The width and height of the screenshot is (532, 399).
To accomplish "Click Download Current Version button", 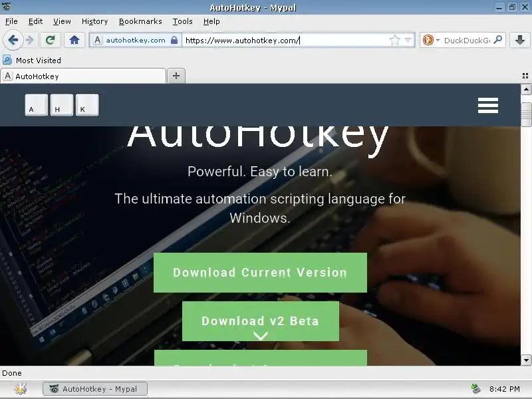I will click(x=260, y=273).
